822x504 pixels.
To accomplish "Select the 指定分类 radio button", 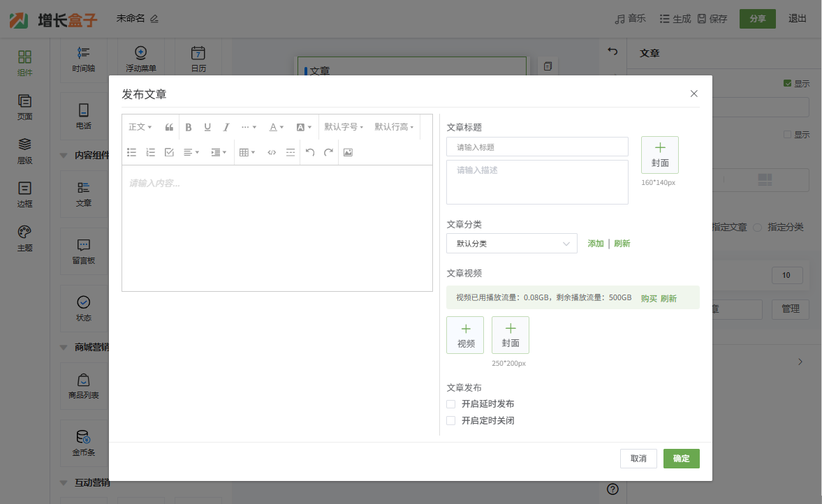I will 758,228.
